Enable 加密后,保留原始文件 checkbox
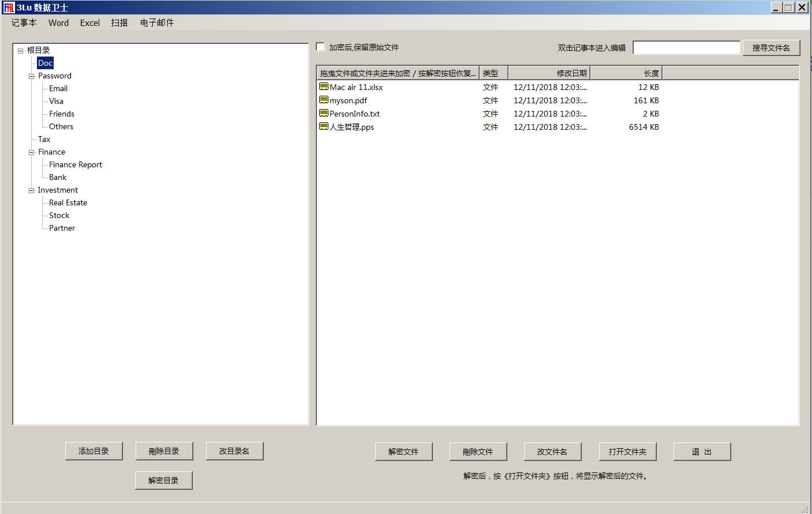The height and width of the screenshot is (514, 812). click(x=321, y=47)
